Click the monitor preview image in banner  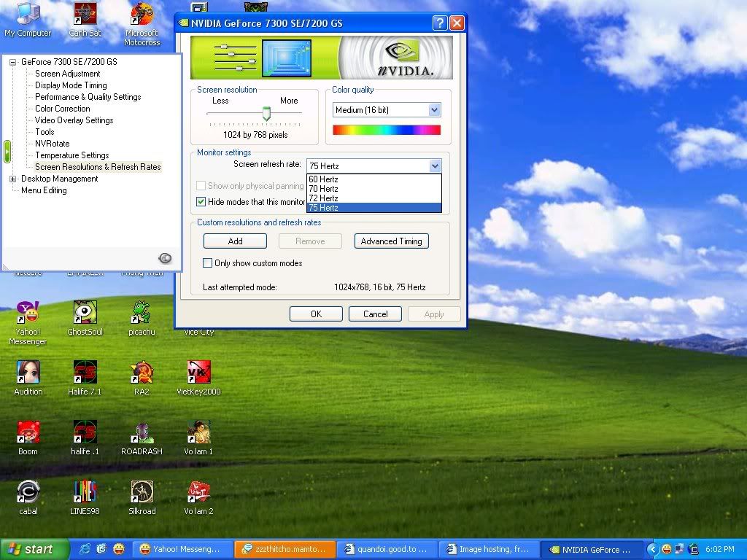(286, 58)
